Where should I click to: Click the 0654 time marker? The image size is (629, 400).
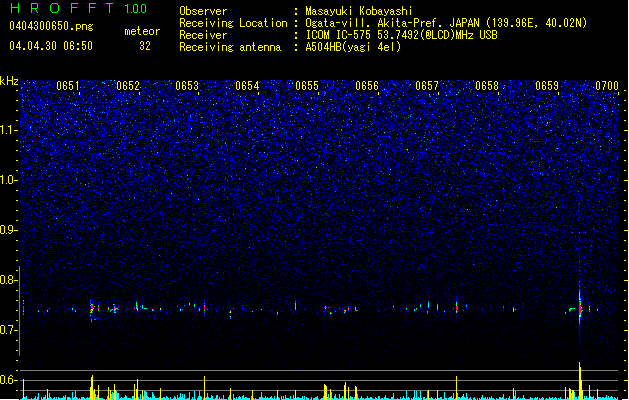(x=247, y=86)
